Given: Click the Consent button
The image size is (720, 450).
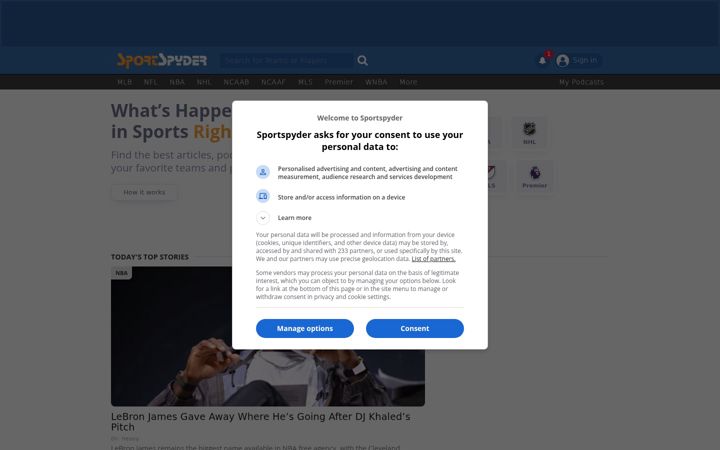Looking at the screenshot, I should click(x=415, y=328).
